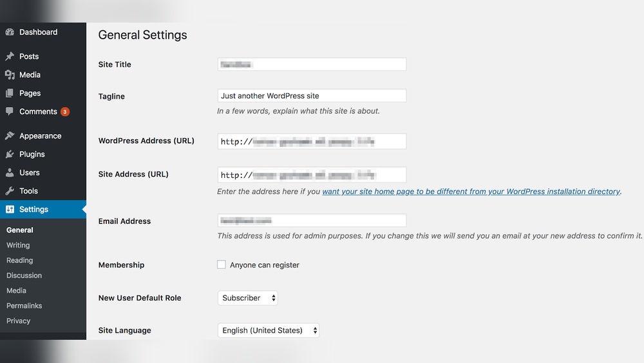
Task: Open the Reading settings submenu
Action: click(20, 260)
